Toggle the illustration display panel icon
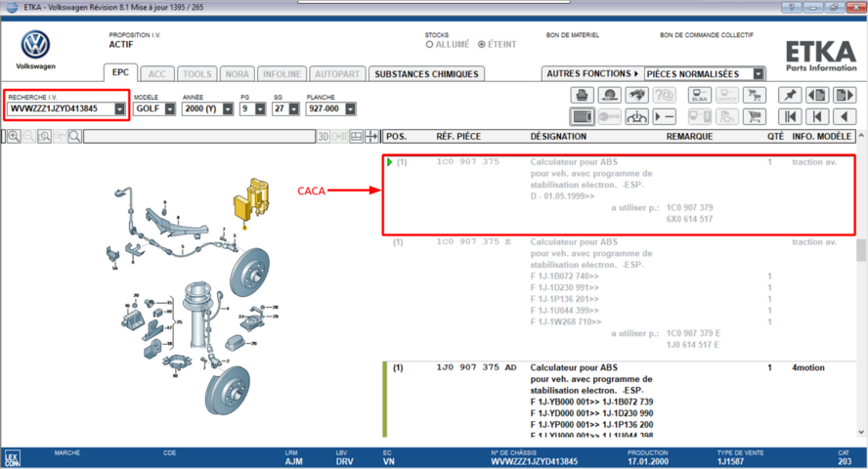Viewport: 868px width, 469px height. click(582, 116)
